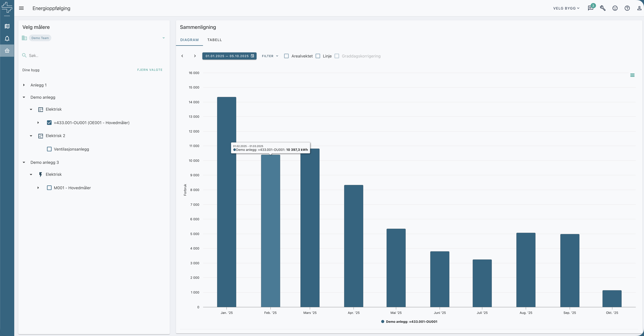Open the wrench tools icon

pos(603,8)
